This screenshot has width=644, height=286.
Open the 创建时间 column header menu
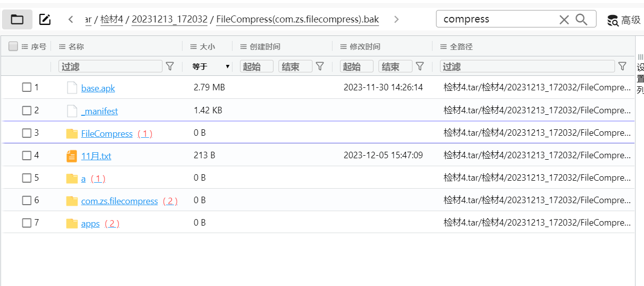[243, 46]
